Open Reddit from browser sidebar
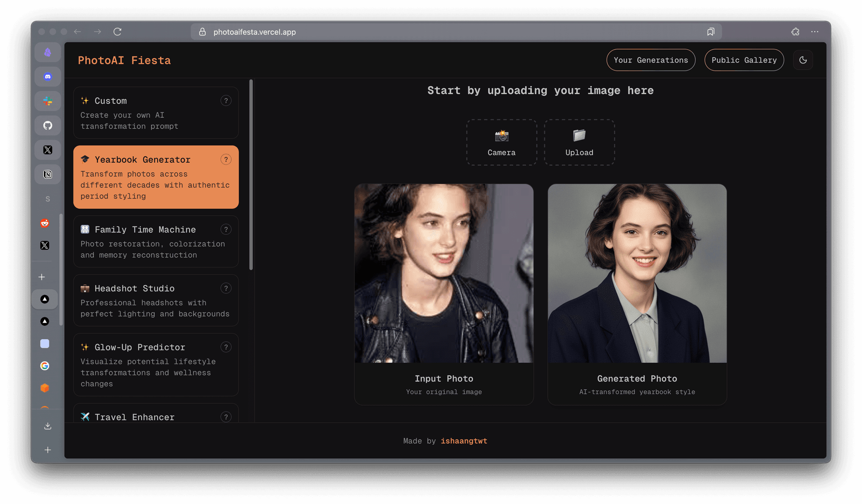862x504 pixels. coord(45,223)
